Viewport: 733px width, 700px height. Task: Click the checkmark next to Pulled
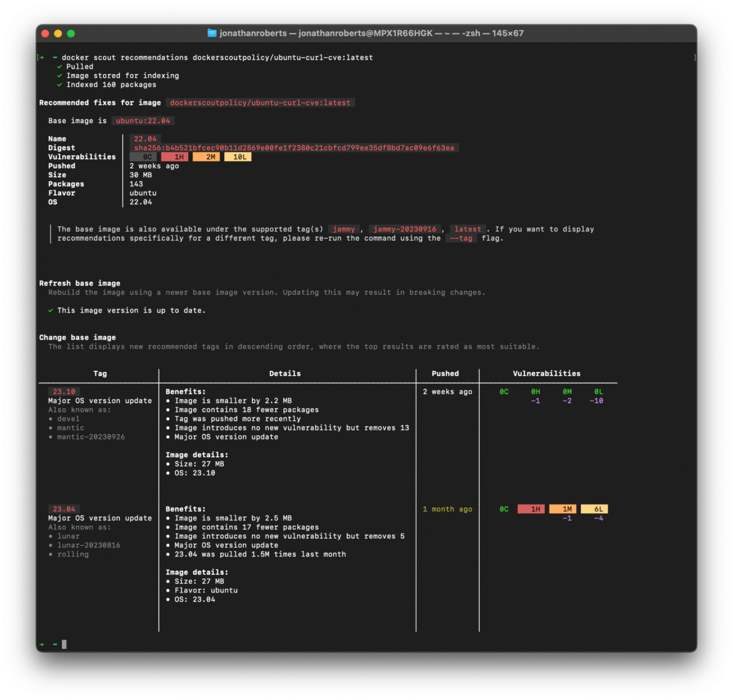coord(60,66)
